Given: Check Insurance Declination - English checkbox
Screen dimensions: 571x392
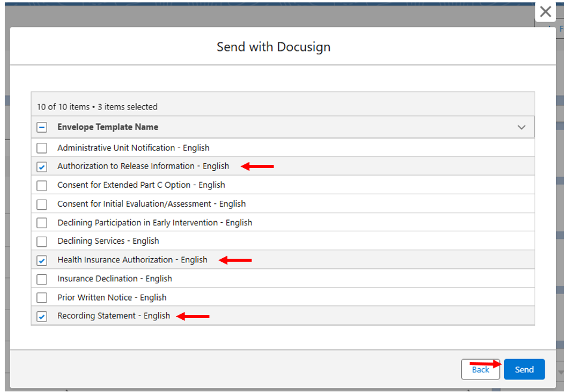Looking at the screenshot, I should (42, 280).
